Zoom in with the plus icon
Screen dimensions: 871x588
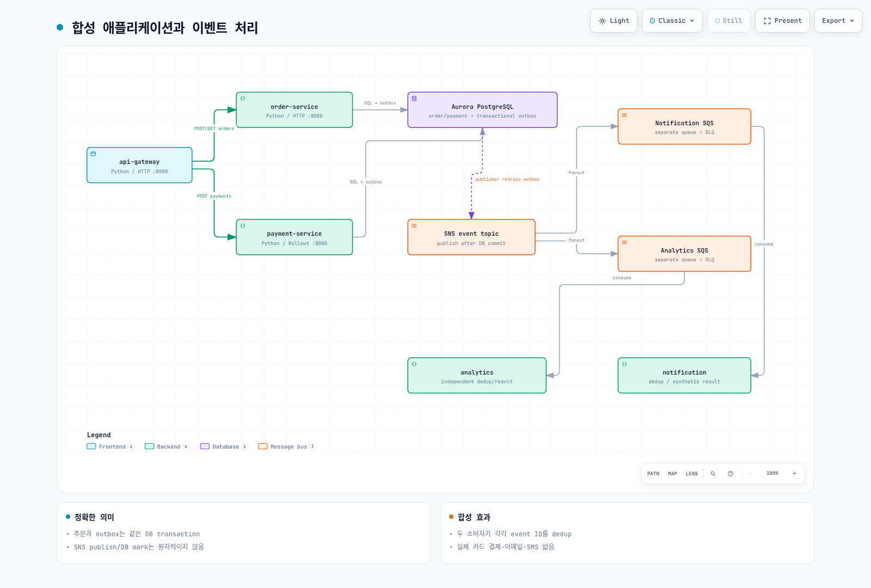pos(794,474)
